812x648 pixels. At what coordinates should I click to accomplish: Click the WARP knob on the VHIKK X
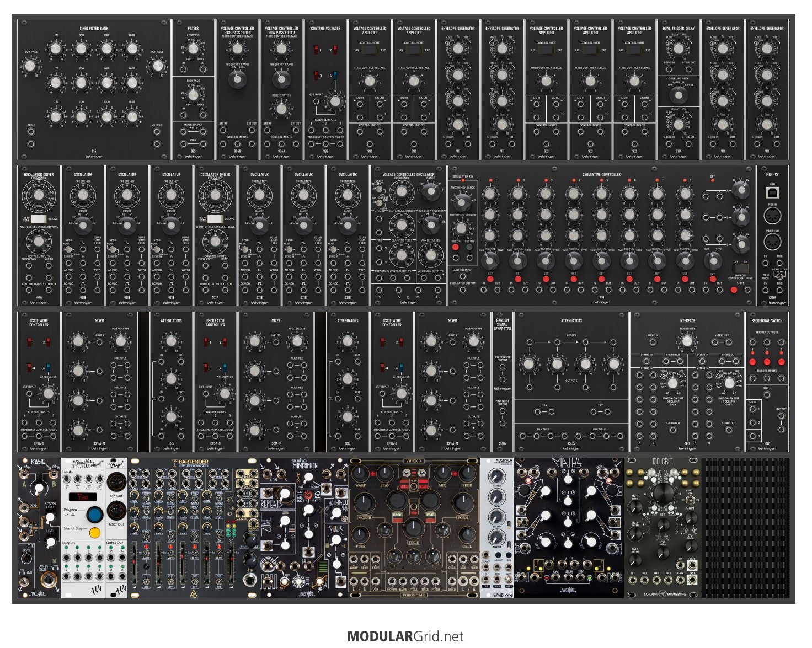click(x=360, y=473)
